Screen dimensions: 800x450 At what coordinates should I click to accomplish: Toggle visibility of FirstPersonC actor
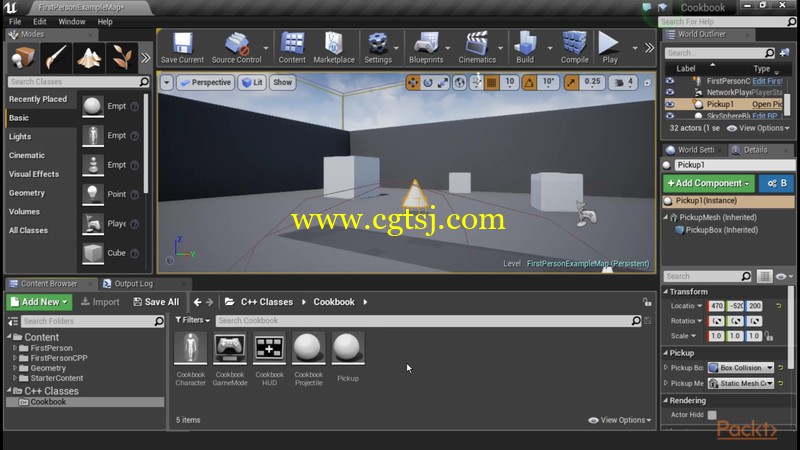click(x=670, y=81)
